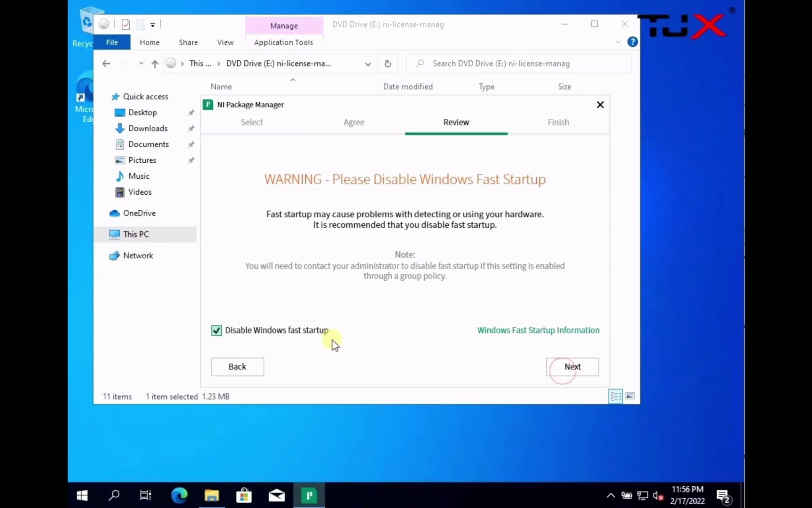This screenshot has height=508, width=812.
Task: Sort by the Type column header
Action: pyautogui.click(x=486, y=87)
